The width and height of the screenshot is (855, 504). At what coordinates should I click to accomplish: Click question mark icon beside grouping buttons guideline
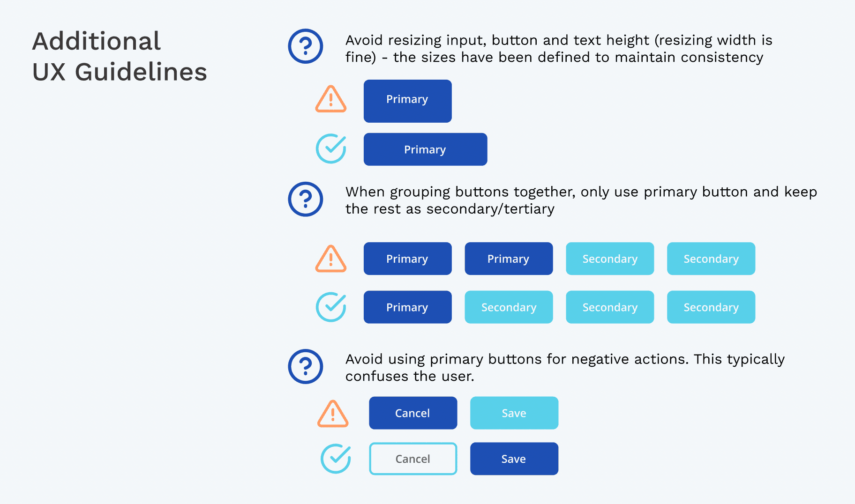tap(305, 199)
